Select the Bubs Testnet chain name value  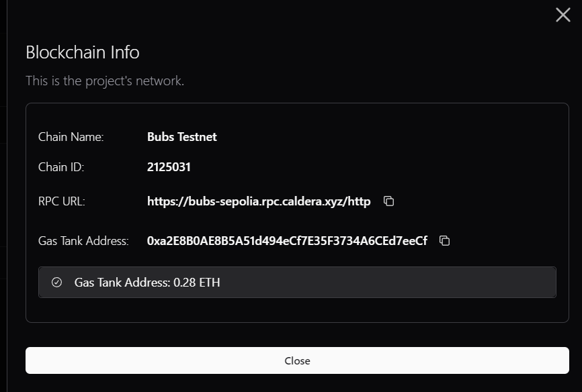click(x=182, y=137)
